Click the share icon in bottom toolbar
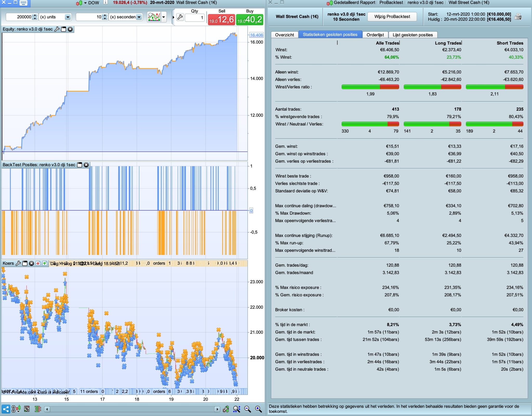532x416 pixels. point(6,409)
